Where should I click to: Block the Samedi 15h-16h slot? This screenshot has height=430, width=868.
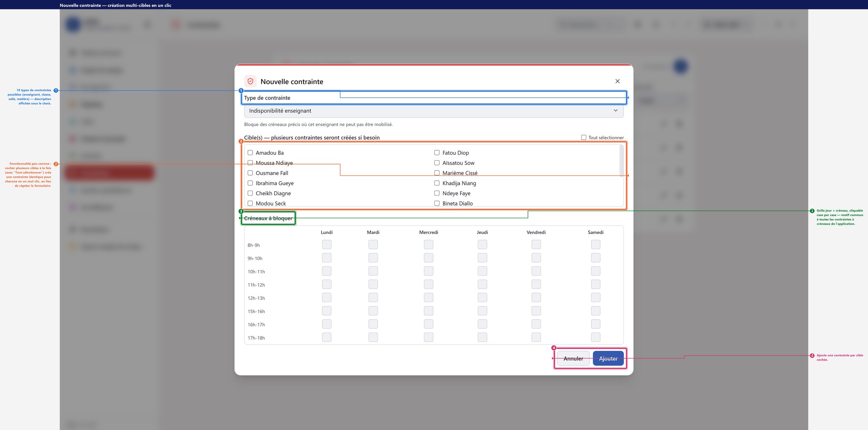point(596,311)
